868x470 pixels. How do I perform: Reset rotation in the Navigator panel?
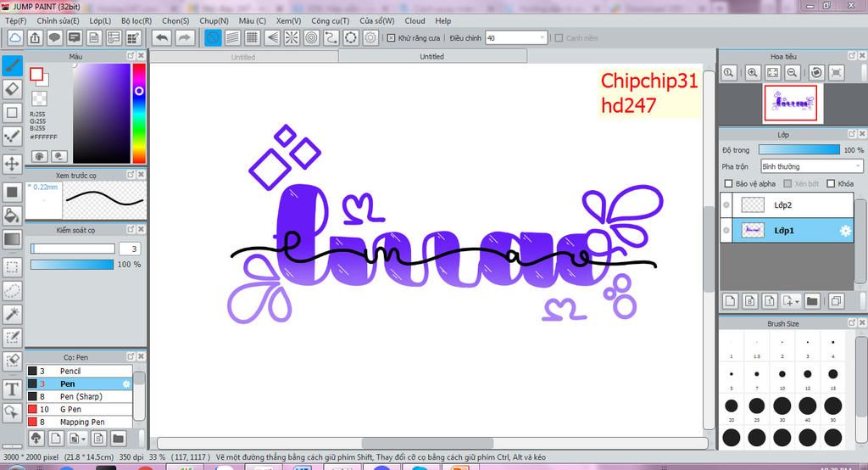coord(816,72)
